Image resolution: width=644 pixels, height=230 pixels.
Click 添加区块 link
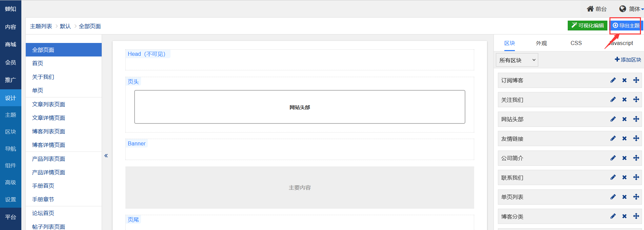coord(628,60)
